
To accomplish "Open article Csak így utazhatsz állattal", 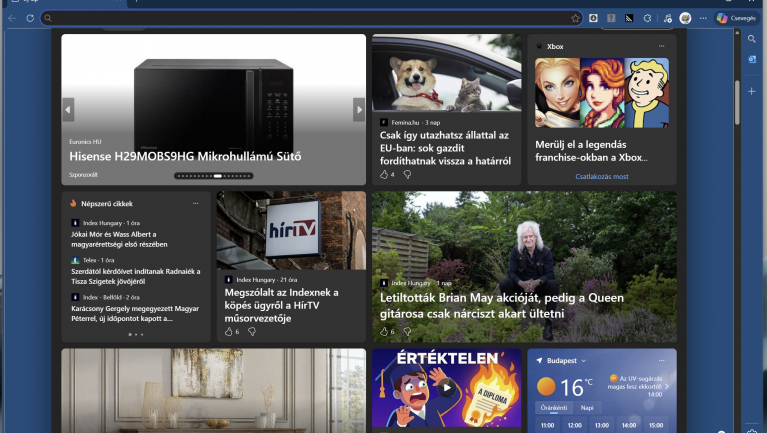I will tap(445, 148).
